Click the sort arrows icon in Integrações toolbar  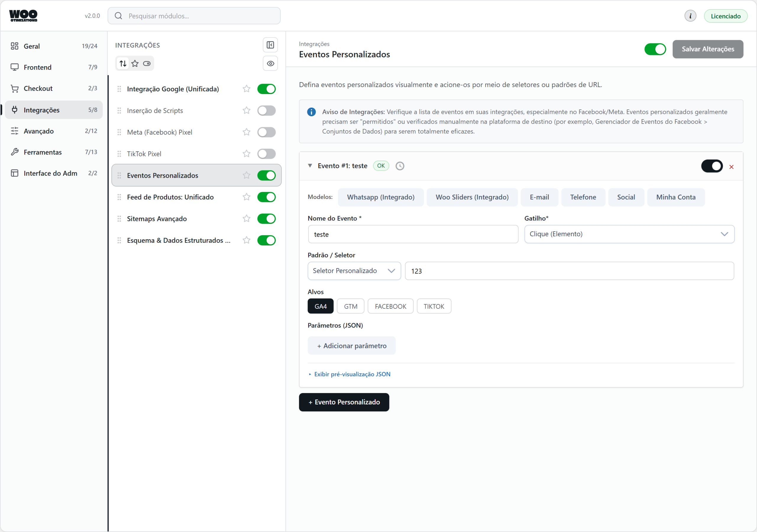(123, 63)
